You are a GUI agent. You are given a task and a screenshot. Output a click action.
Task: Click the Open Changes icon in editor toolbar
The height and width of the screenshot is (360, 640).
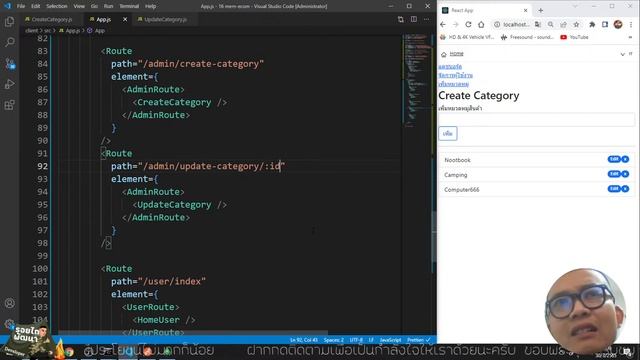(x=400, y=19)
